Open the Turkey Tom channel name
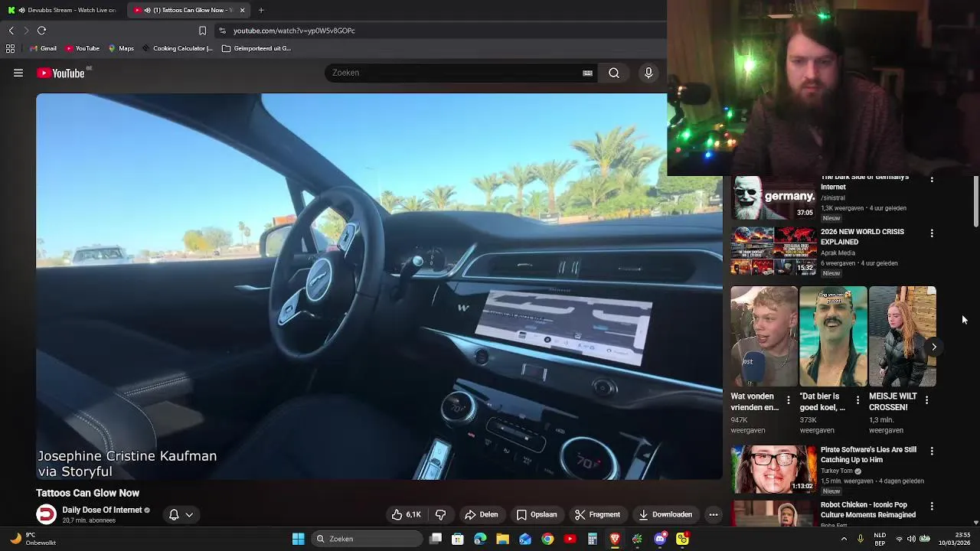Screen dimensions: 980x551 (x=836, y=471)
